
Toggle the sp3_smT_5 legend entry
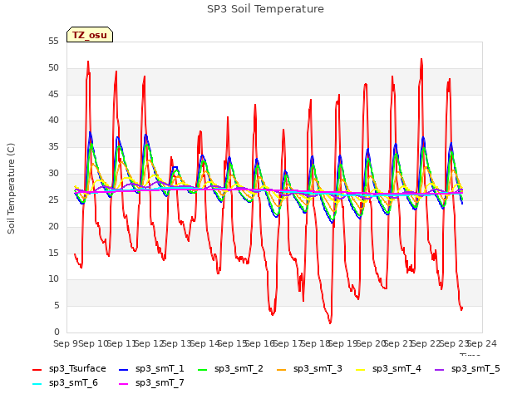click(x=467, y=369)
